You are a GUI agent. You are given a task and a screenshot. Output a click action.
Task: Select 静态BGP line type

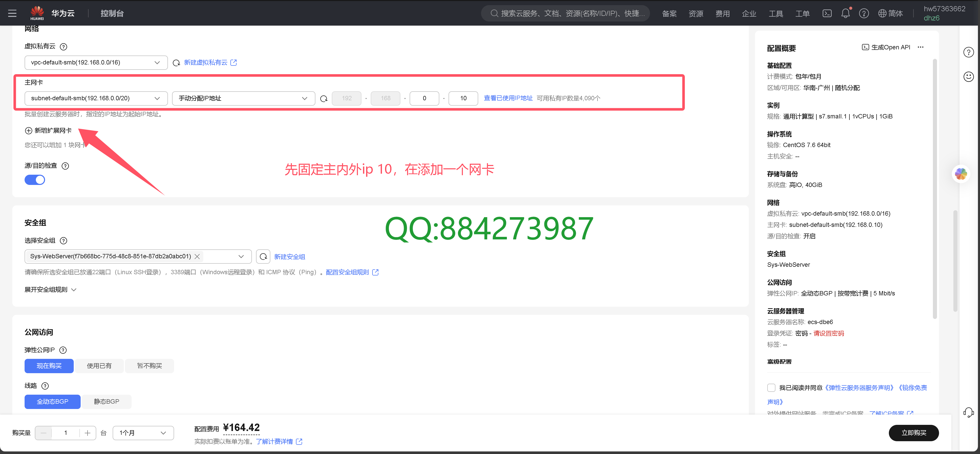(106, 402)
